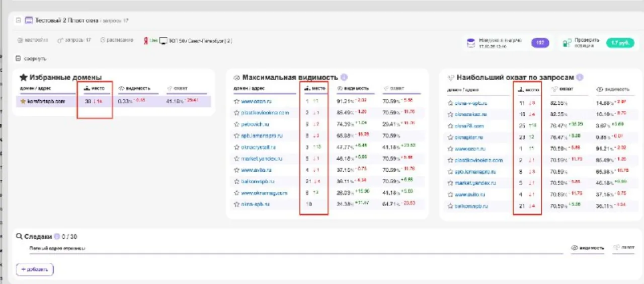Toggle the star for okna78.com
644x284 pixels.
pos(451,126)
